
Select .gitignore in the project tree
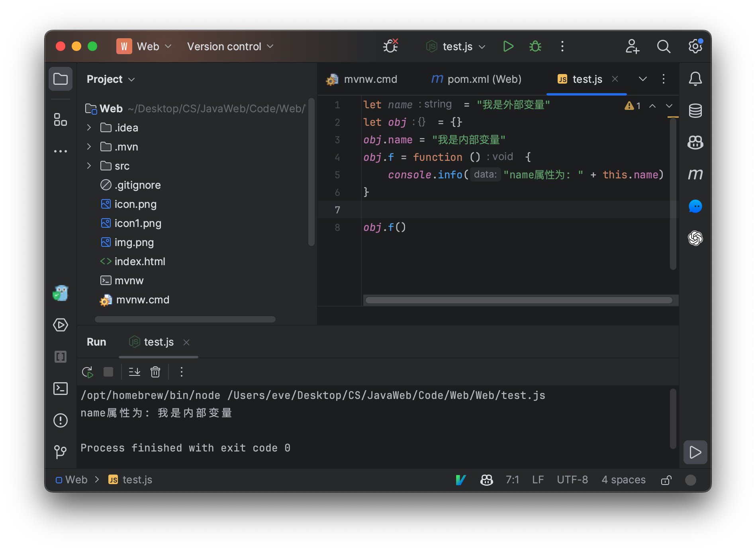pos(131,185)
